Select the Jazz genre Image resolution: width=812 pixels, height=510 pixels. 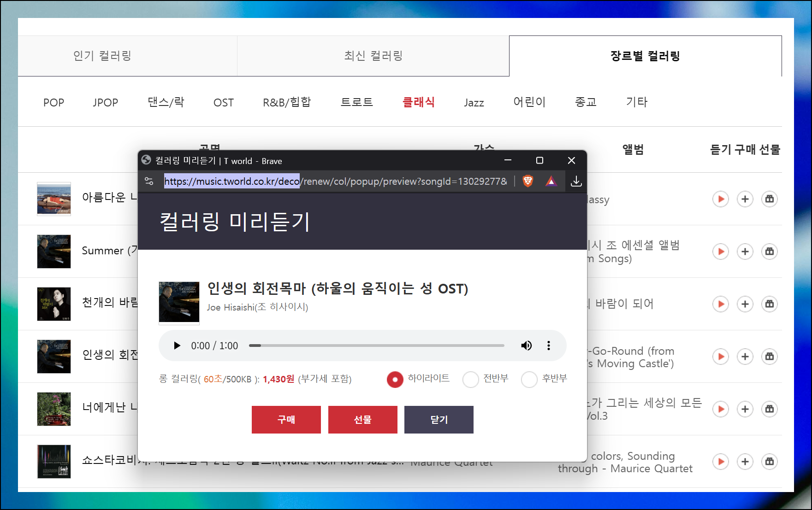pyautogui.click(x=474, y=102)
